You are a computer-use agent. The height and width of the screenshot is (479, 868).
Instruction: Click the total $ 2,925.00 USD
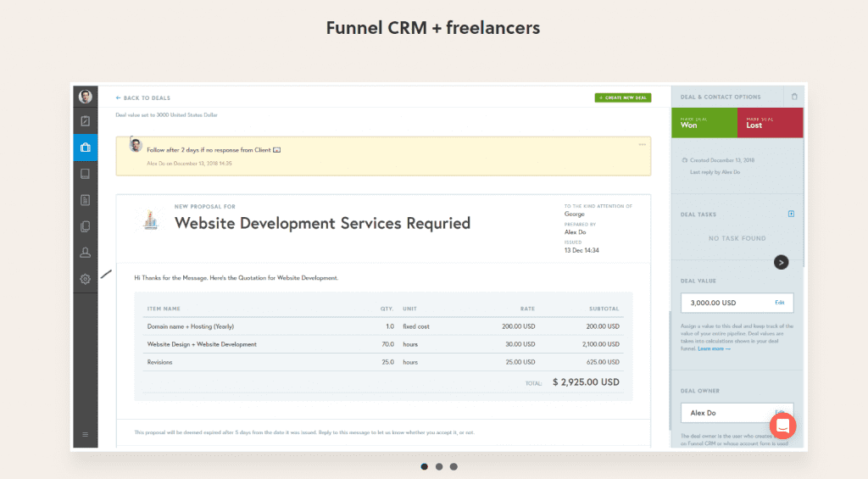coord(586,382)
